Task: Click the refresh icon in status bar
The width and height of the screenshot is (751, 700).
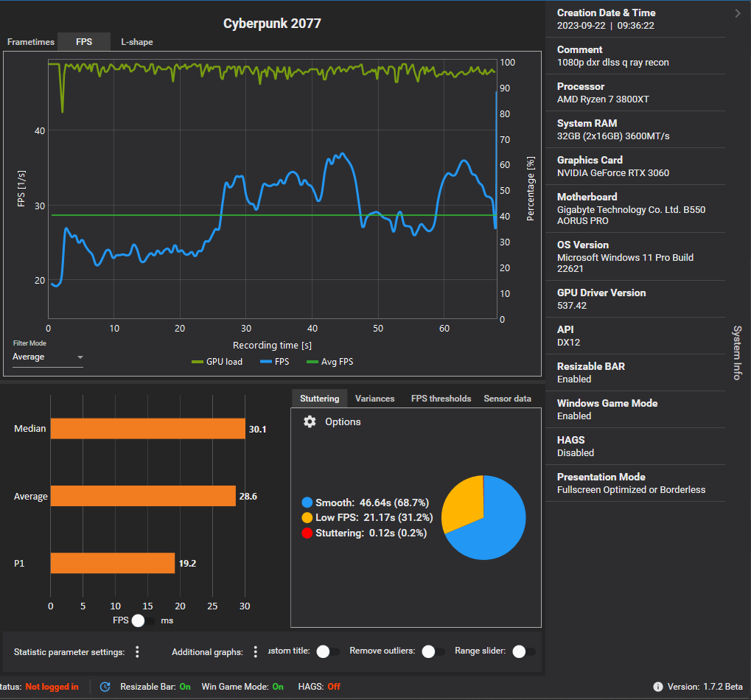Action: (x=105, y=687)
